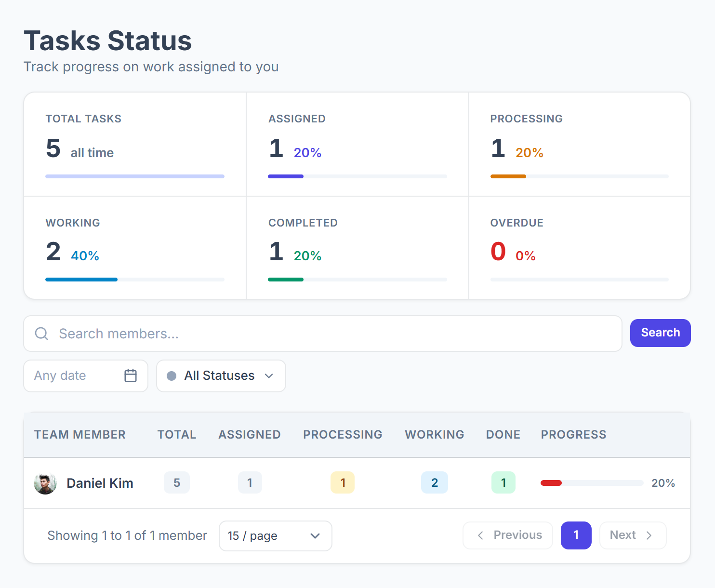The height and width of the screenshot is (588, 715).
Task: Click the 'all time' label in Total Tasks
Action: coord(92,153)
